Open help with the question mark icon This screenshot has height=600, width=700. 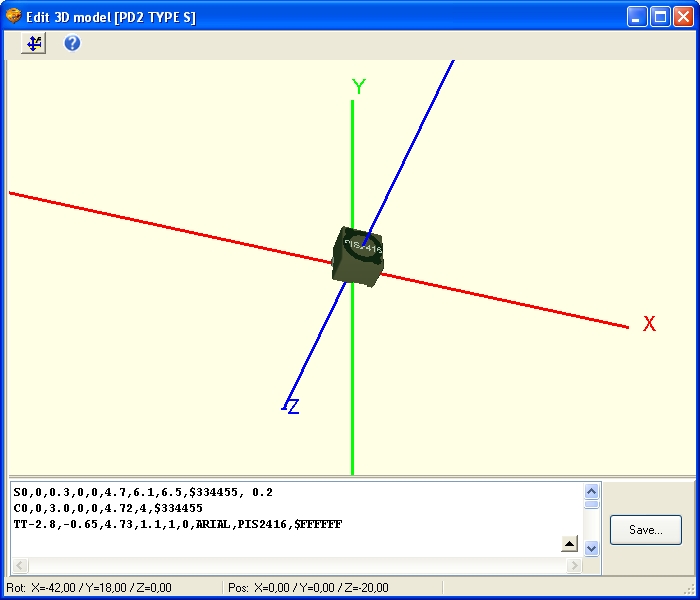[x=72, y=44]
